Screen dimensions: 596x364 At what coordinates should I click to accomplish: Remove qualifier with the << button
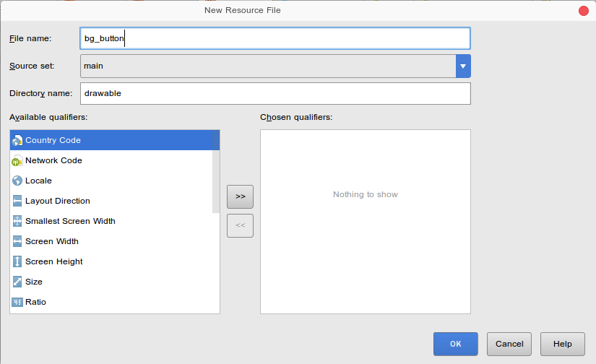240,226
